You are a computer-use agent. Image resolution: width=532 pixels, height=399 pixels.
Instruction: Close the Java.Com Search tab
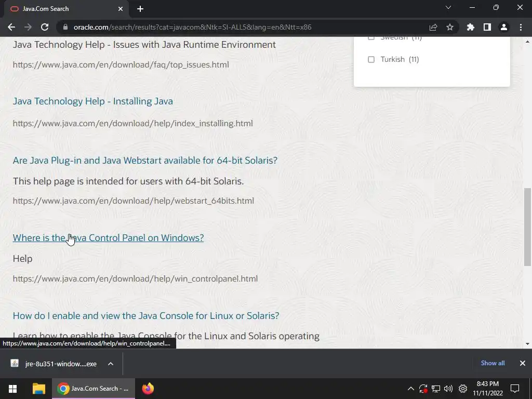[121, 9]
